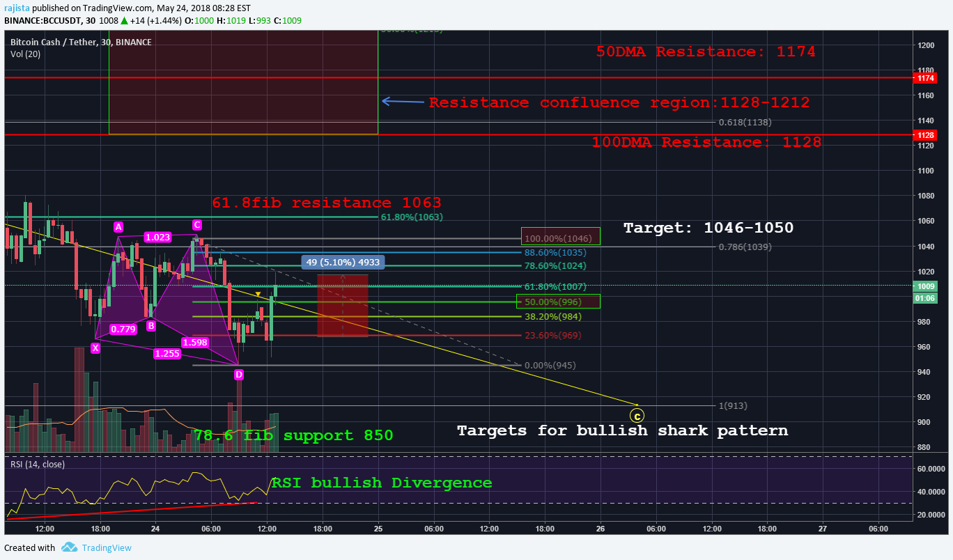The height and width of the screenshot is (560, 953).
Task: Select the green 1009 current price tag
Action: pos(926,286)
